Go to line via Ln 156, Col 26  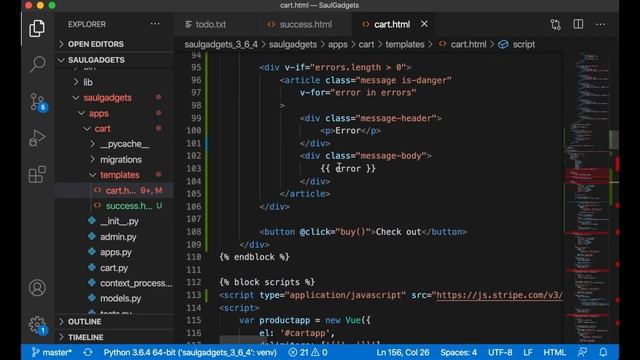point(403,352)
